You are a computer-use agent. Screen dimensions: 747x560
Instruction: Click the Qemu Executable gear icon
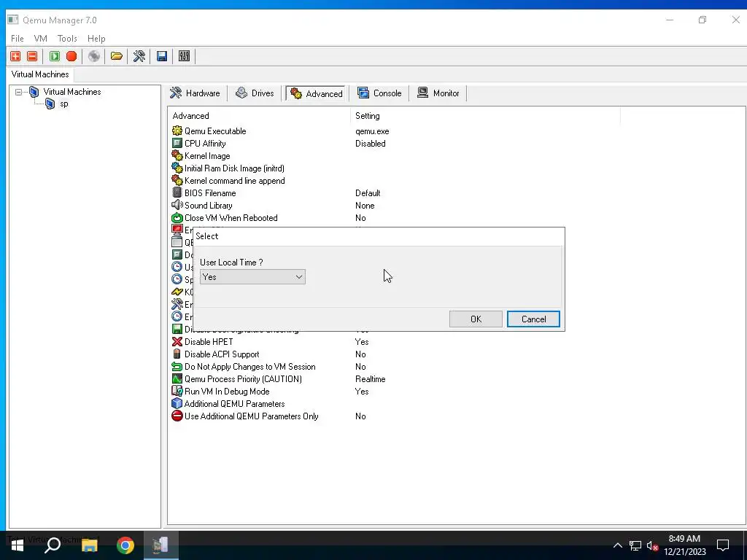point(177,131)
